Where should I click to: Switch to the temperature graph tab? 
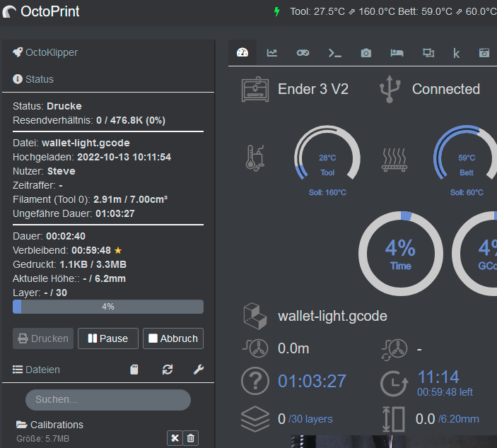click(272, 52)
